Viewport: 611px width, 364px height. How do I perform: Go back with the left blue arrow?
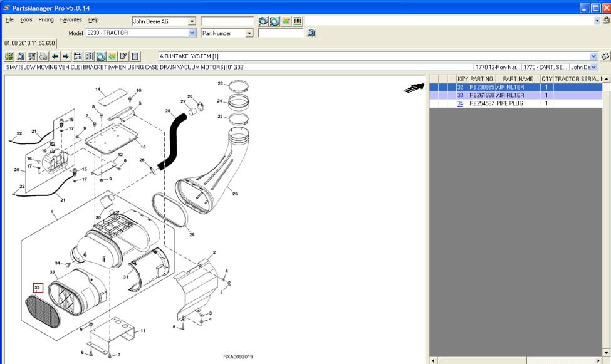55,56
